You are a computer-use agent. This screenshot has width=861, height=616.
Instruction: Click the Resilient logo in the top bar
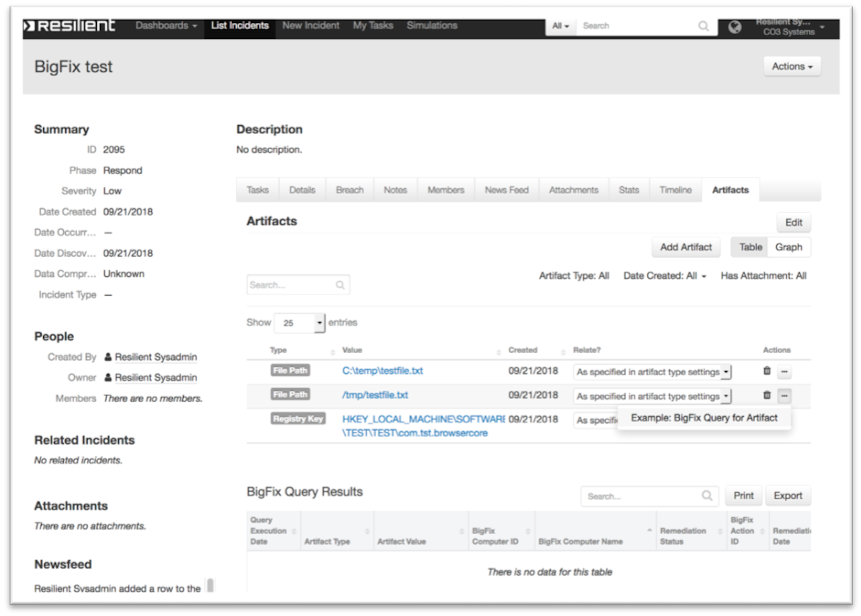pos(69,25)
